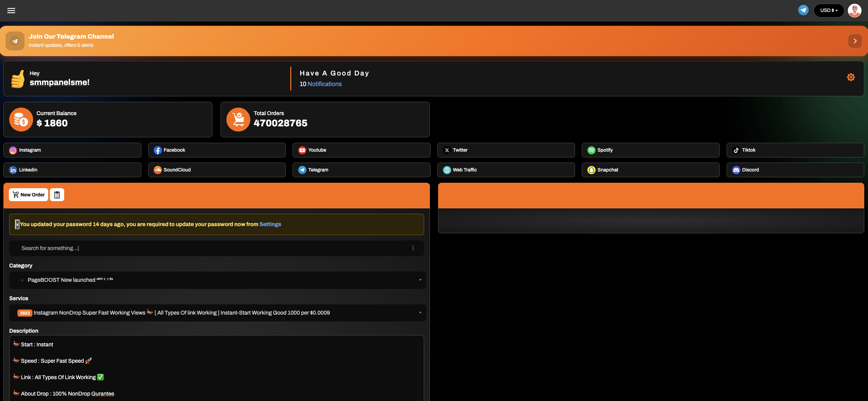Select the Instagram category filter
The width and height of the screenshot is (868, 401).
point(72,150)
